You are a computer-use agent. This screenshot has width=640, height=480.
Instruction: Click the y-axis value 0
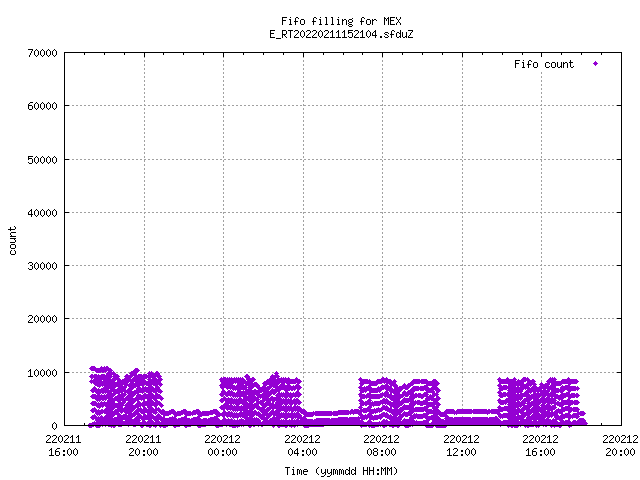pos(54,426)
